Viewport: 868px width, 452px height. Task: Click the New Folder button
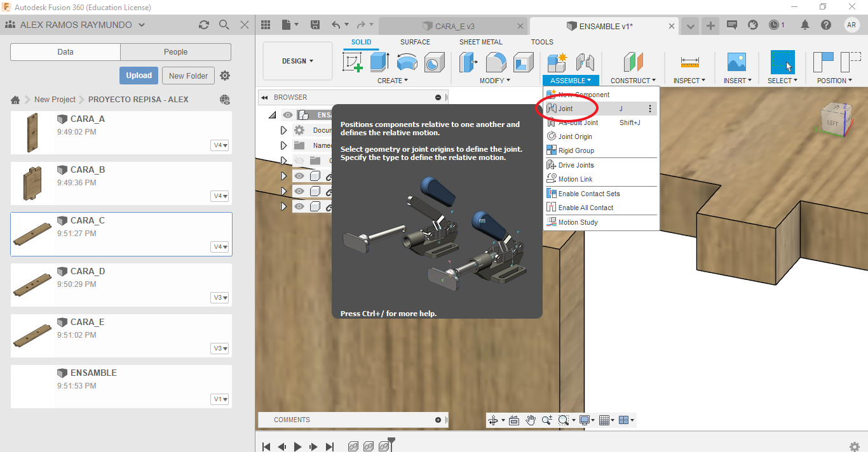tap(189, 76)
